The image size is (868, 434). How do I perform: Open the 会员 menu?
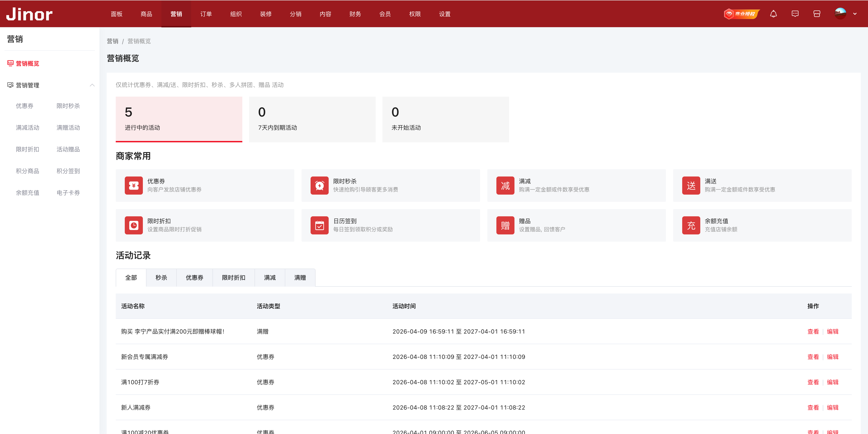[385, 14]
